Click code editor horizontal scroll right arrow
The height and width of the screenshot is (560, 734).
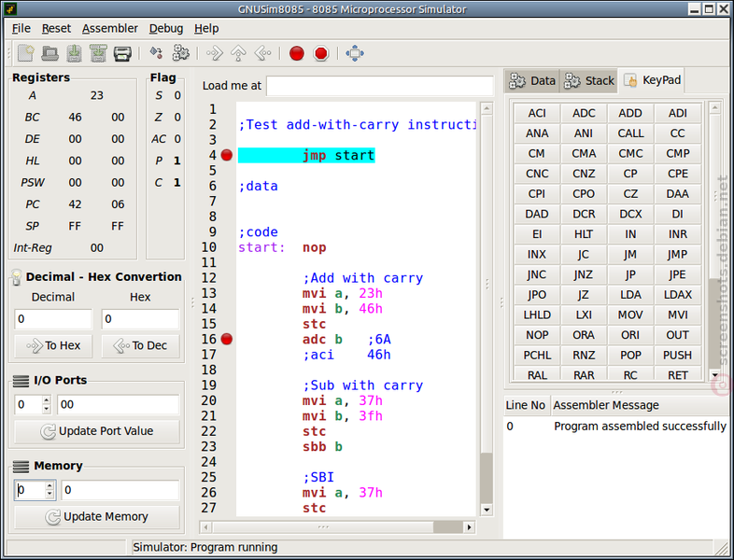pyautogui.click(x=469, y=527)
